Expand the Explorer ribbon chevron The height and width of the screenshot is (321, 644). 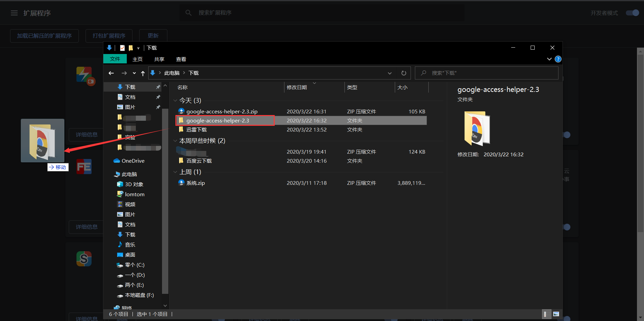click(x=549, y=59)
